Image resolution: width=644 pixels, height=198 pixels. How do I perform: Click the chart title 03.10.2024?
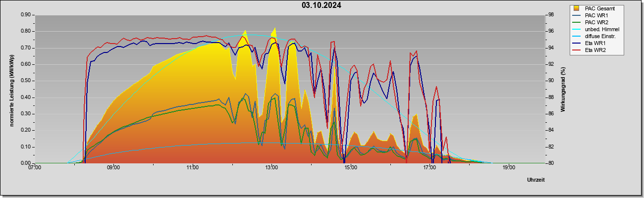pyautogui.click(x=321, y=5)
